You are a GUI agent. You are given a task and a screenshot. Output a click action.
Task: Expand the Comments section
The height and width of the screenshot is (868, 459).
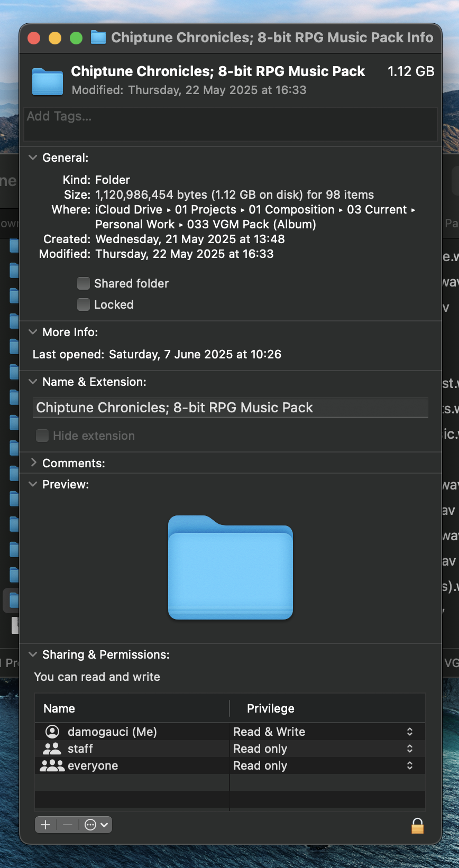pos(33,463)
